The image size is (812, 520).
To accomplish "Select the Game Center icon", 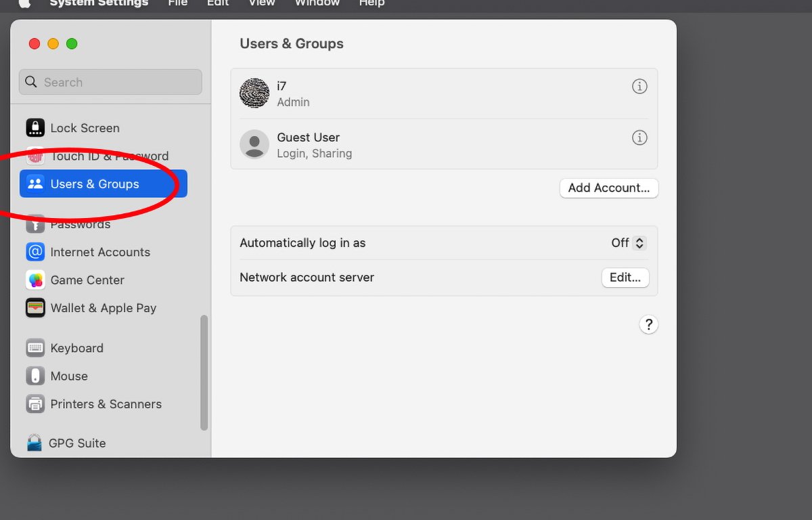I will [35, 280].
